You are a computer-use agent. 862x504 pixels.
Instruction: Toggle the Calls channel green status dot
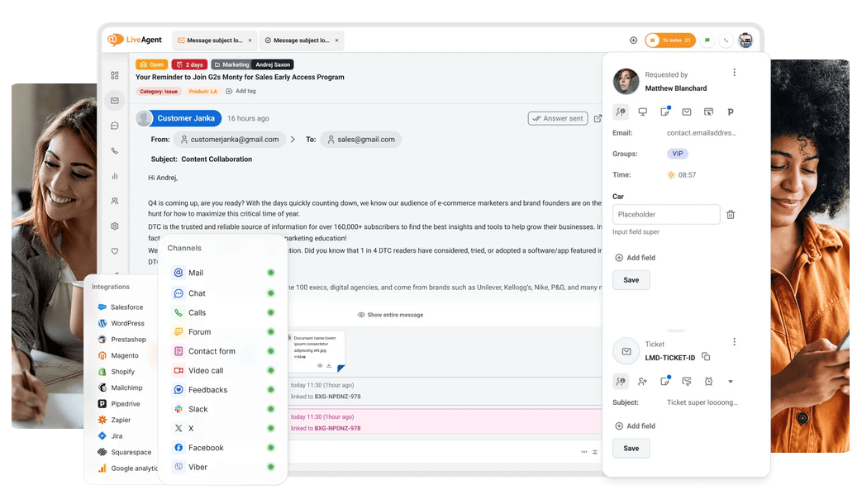270,312
